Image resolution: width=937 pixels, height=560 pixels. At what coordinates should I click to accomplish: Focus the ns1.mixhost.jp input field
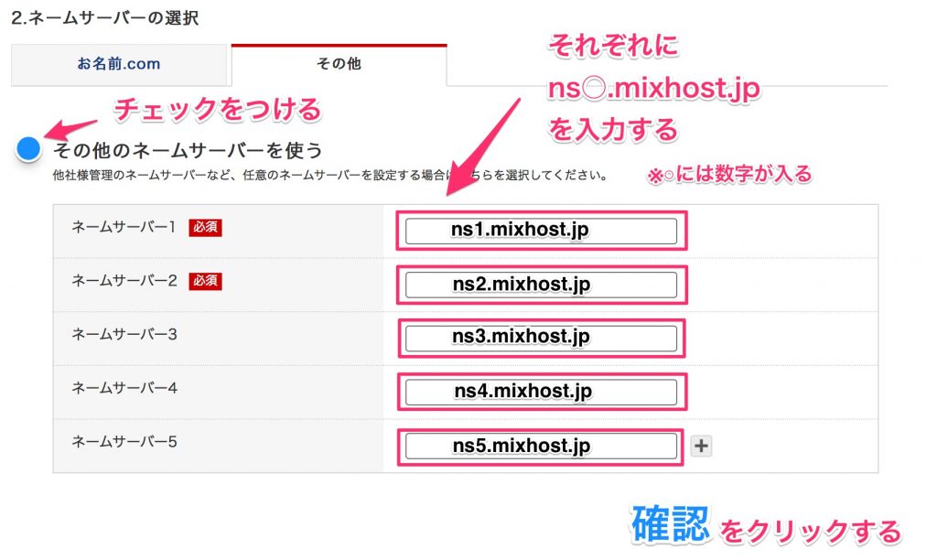click(x=541, y=232)
